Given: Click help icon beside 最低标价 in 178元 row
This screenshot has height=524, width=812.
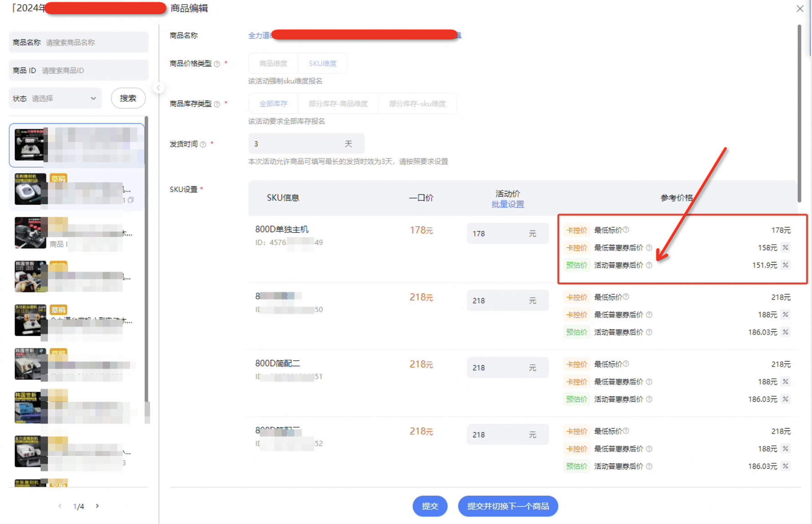Looking at the screenshot, I should (626, 230).
